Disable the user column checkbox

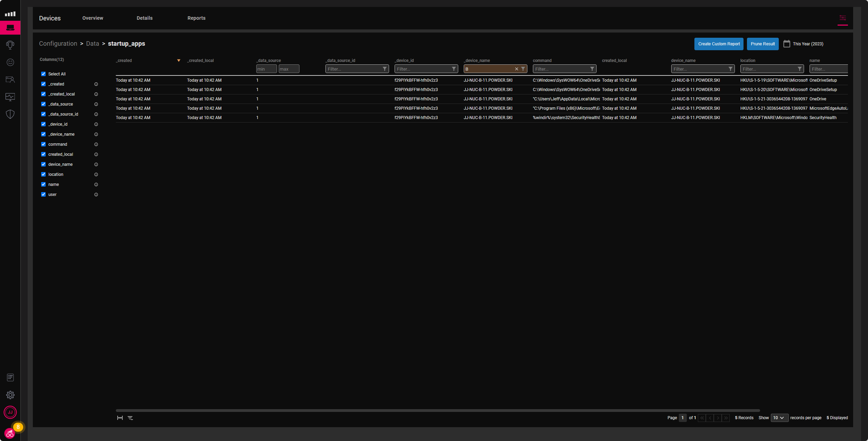(x=44, y=195)
